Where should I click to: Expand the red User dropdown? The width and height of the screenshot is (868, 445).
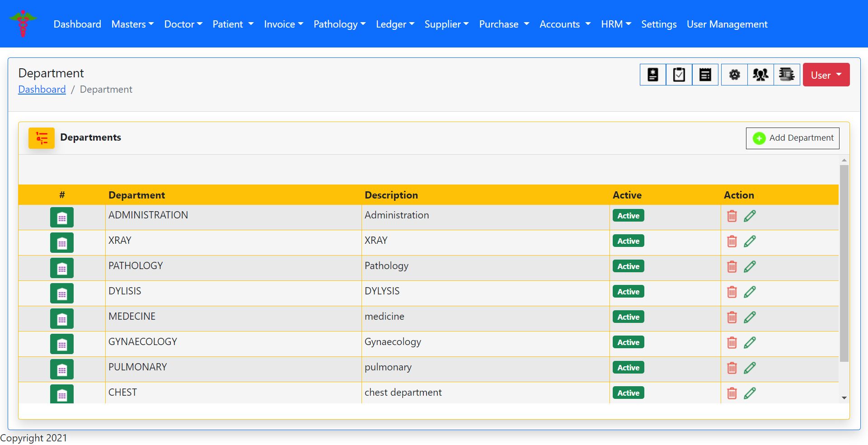(826, 75)
